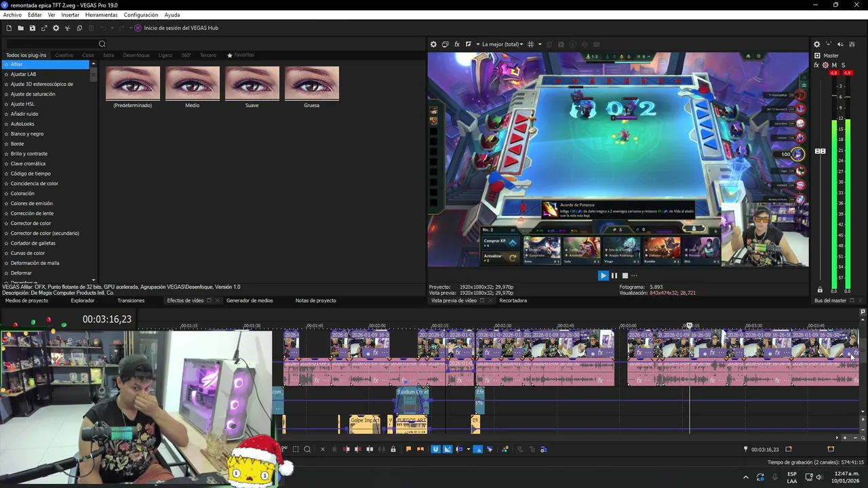The image size is (868, 488).
Task: Open the Generador de medios tab
Action: 250,300
